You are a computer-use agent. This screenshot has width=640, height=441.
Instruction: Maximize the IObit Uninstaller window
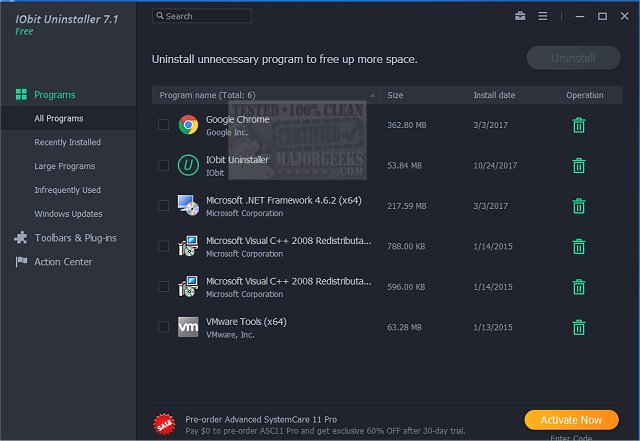[602, 16]
